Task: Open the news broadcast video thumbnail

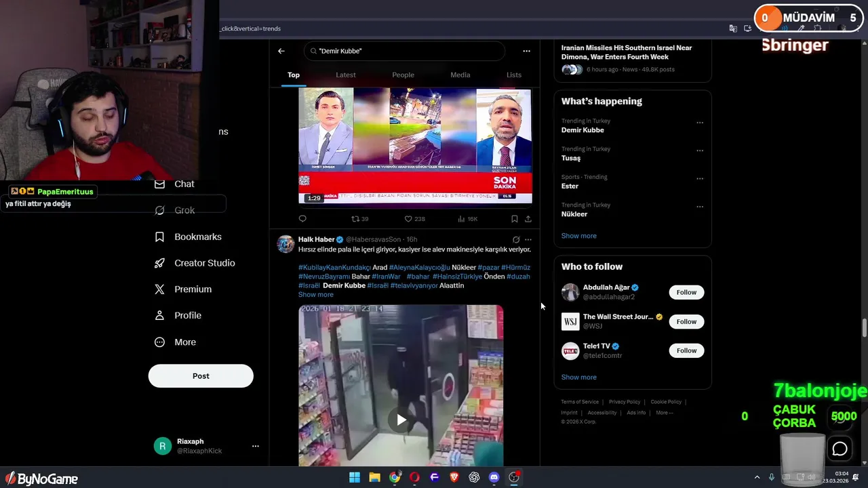Action: point(415,146)
